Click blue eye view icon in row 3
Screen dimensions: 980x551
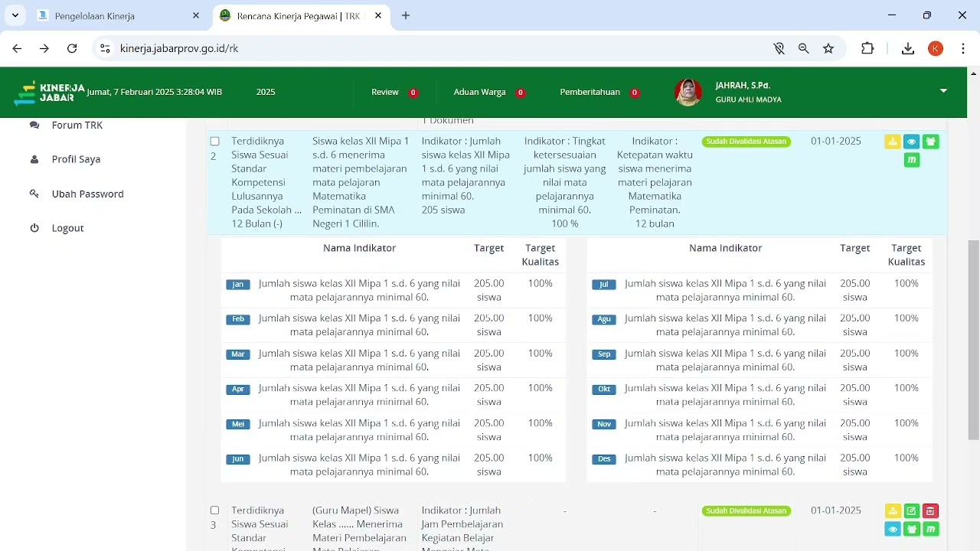893,530
